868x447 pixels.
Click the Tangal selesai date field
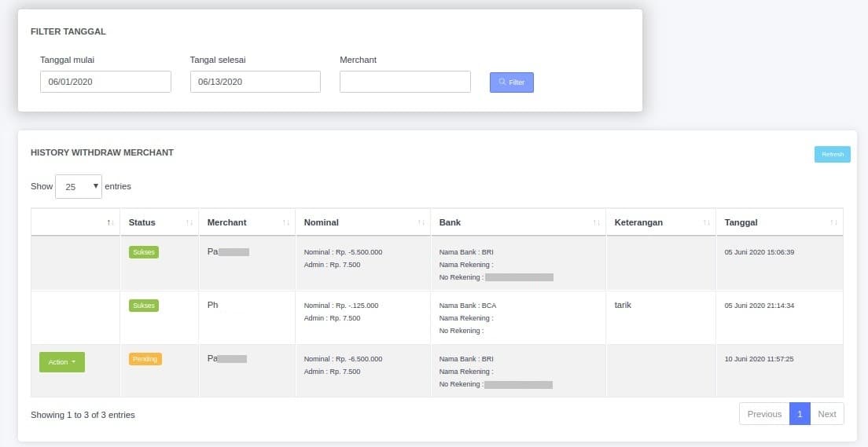pyautogui.click(x=255, y=82)
